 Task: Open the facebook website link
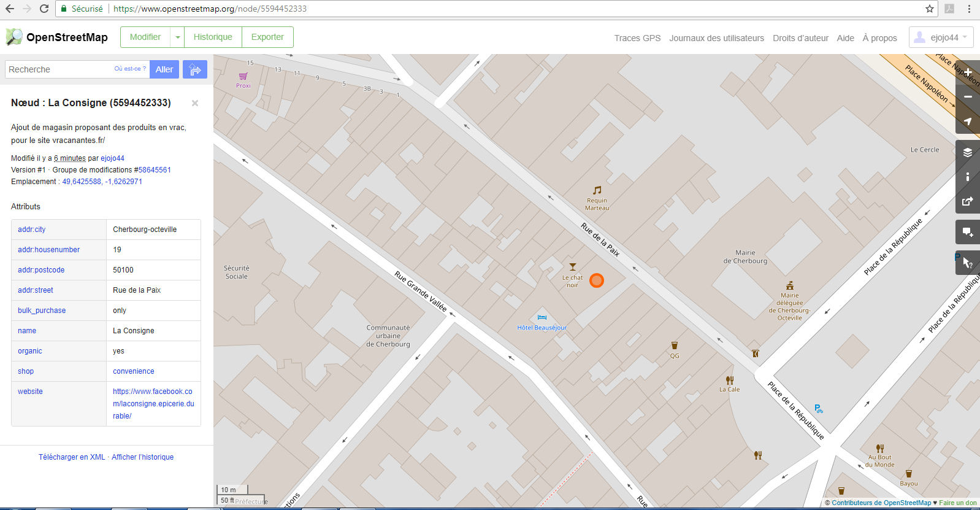click(153, 404)
